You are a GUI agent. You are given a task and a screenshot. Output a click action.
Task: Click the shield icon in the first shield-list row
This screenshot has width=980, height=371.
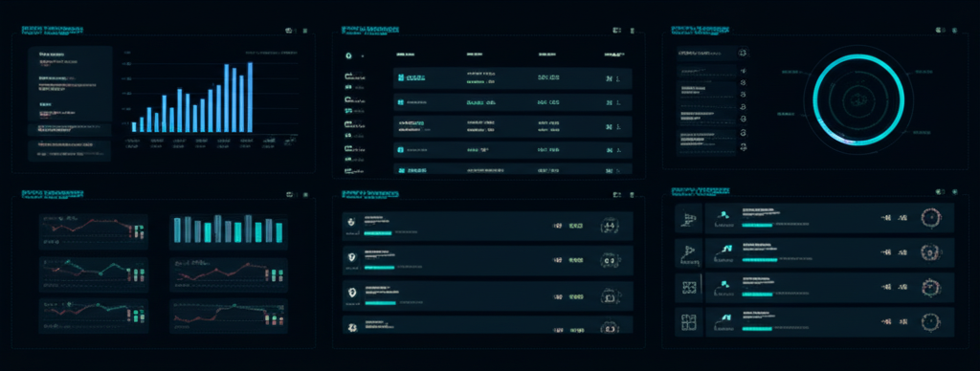coord(352,221)
